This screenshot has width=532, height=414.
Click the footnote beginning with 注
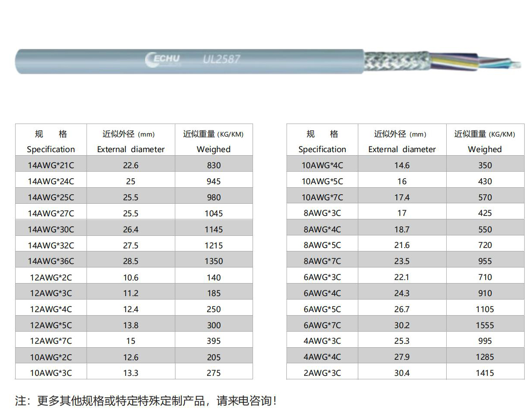[146, 401]
